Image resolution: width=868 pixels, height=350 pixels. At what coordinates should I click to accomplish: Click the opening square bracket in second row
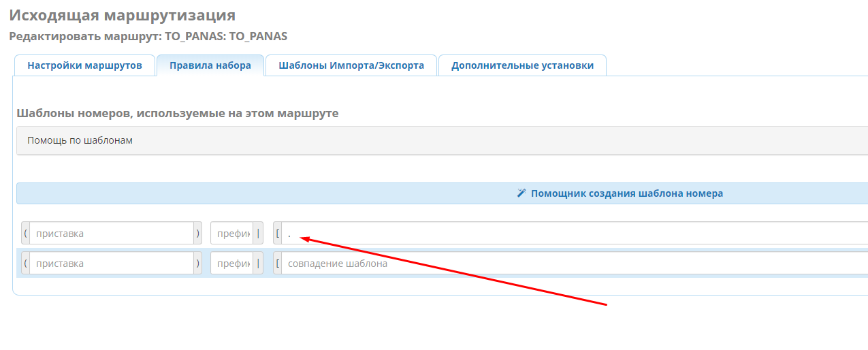[x=278, y=264]
